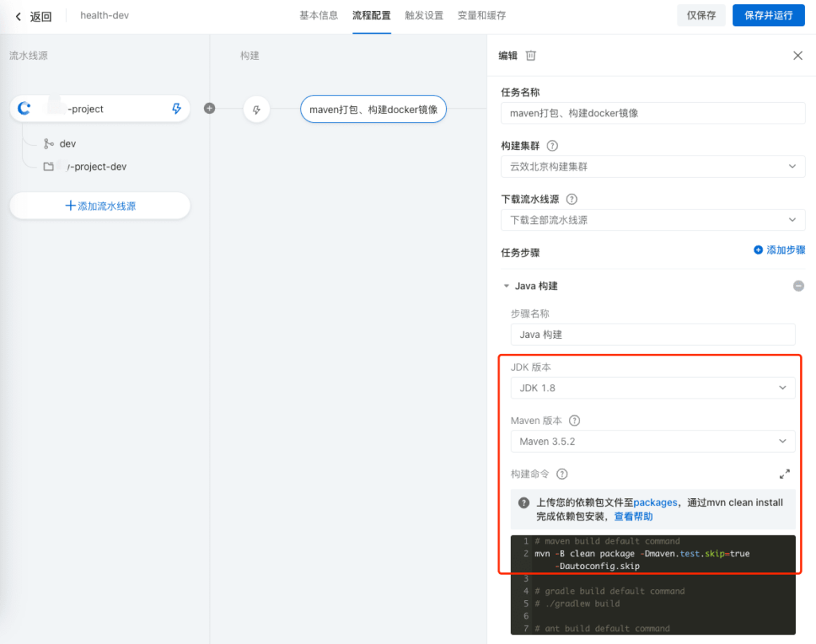Select the maven打包、构建docker镜像 task node
816x644 pixels.
(373, 109)
